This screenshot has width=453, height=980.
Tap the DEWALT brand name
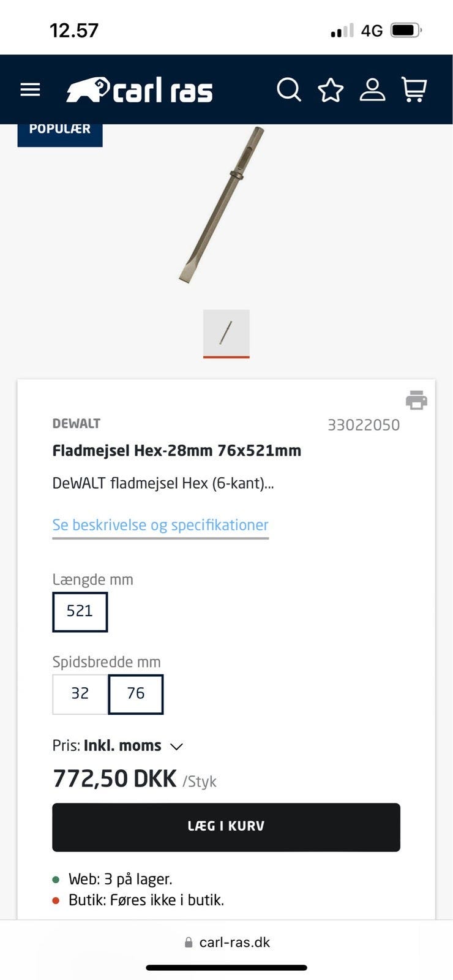click(x=77, y=423)
